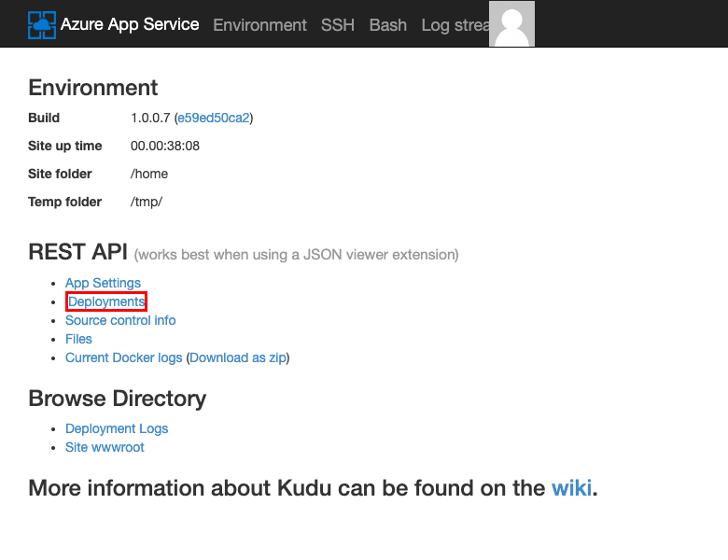Image resolution: width=728 pixels, height=560 pixels.
Task: Open build commit link e59ed50ca2
Action: 214,118
